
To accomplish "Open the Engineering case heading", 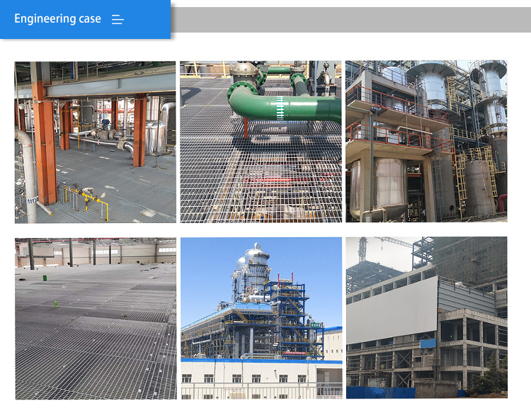I will 57,18.
